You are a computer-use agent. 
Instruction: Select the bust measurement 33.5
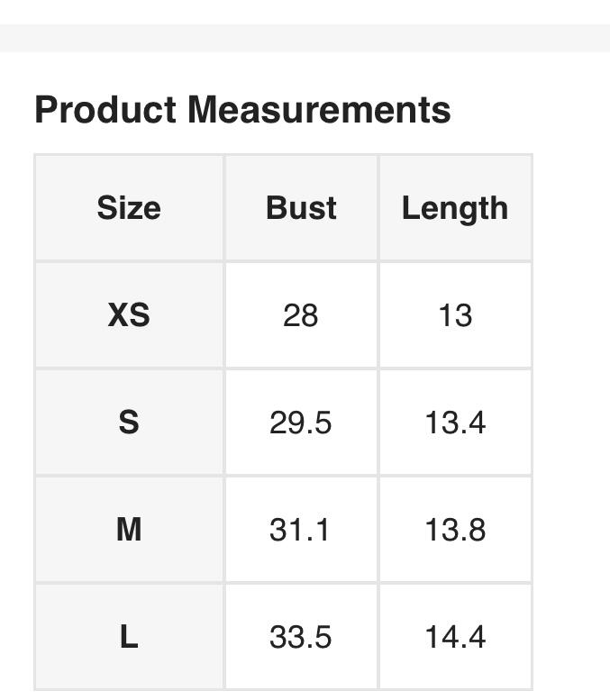300,637
